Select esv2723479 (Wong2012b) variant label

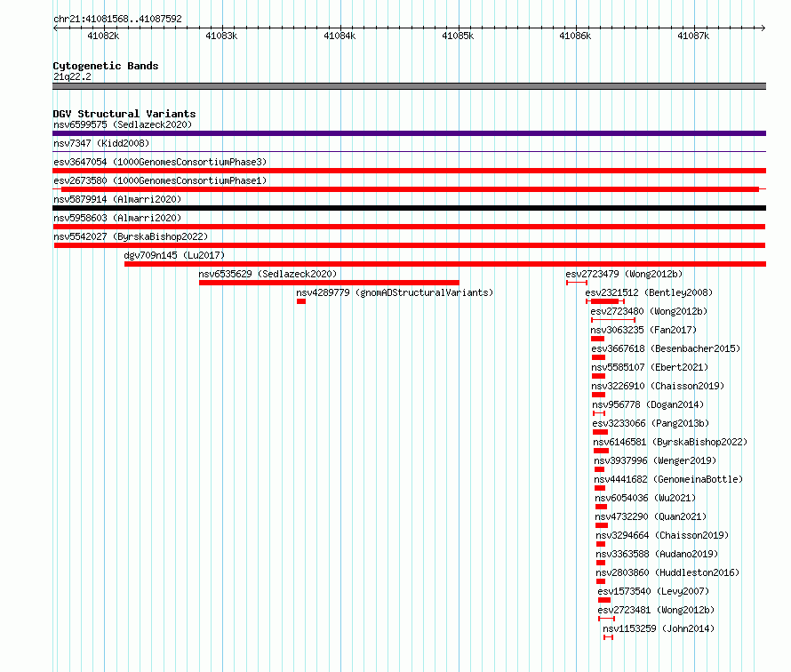tap(624, 274)
